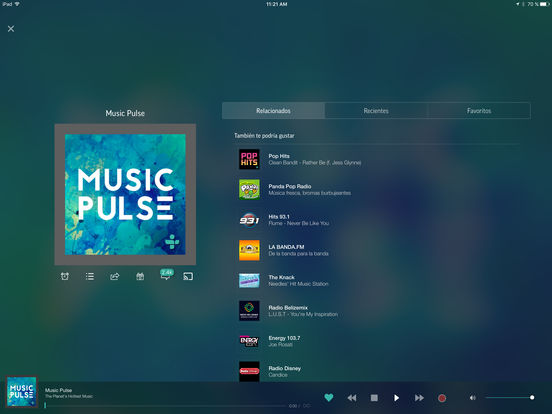Mute with the speaker icon
Image resolution: width=552 pixels, height=414 pixels.
472,398
